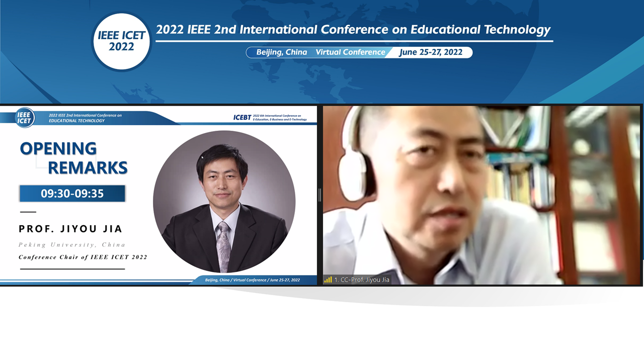
Task: Click the IEEE ICET 2022 circular logo
Action: pyautogui.click(x=121, y=42)
